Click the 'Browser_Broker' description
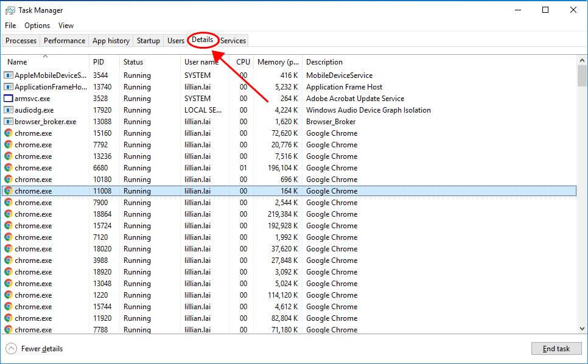The height and width of the screenshot is (364, 588). point(331,122)
